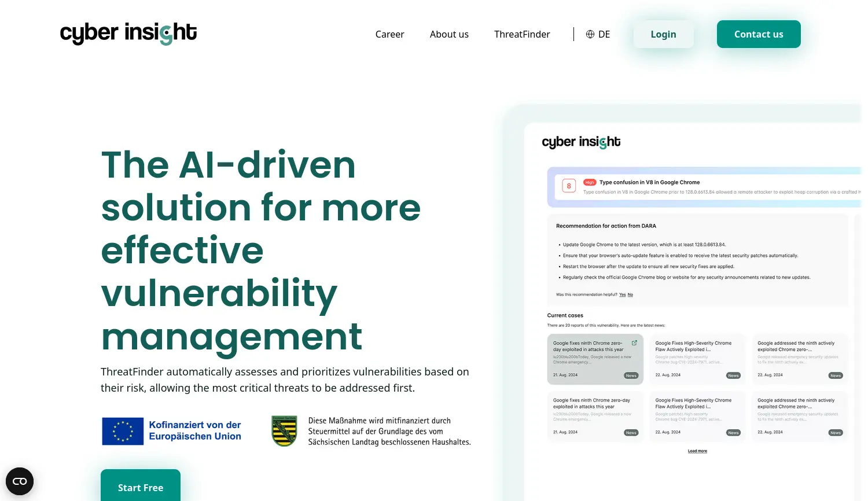Open the DE language selector globe icon
This screenshot has height=501, width=868.
(x=589, y=34)
